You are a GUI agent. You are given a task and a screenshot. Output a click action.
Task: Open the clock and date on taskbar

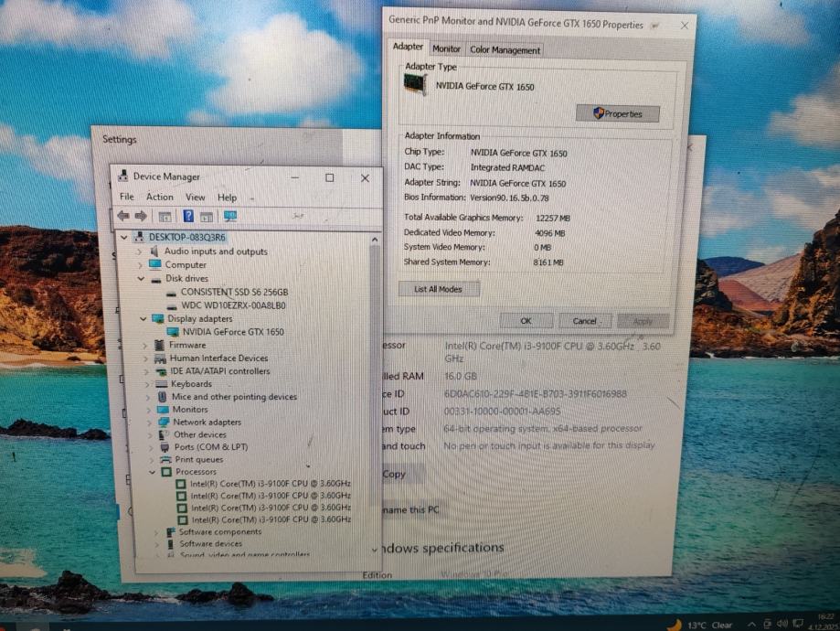pos(825,621)
